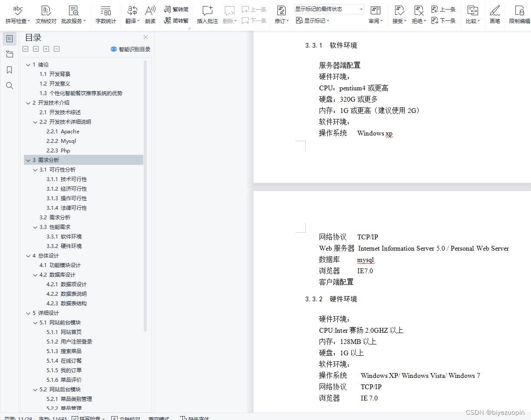Click the plus (add level) icon in 目录
Screen dimensions: 531x420
[46, 49]
